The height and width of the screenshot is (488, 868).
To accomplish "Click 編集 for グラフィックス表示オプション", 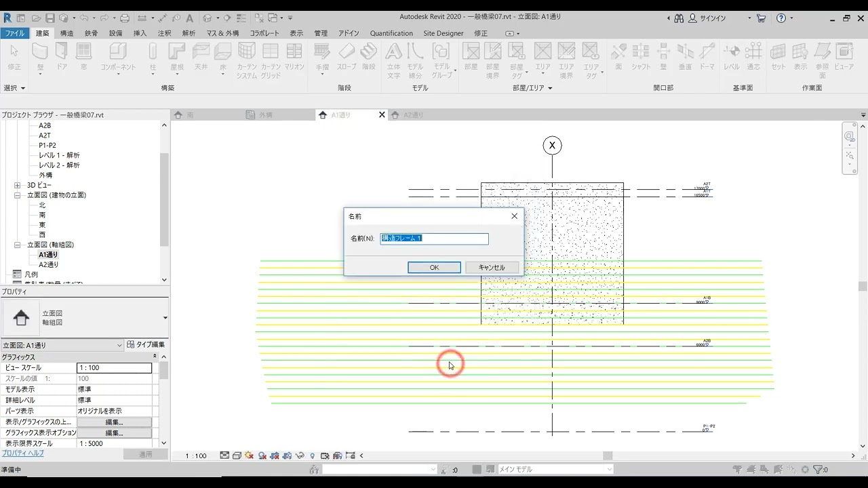I will 114,432.
